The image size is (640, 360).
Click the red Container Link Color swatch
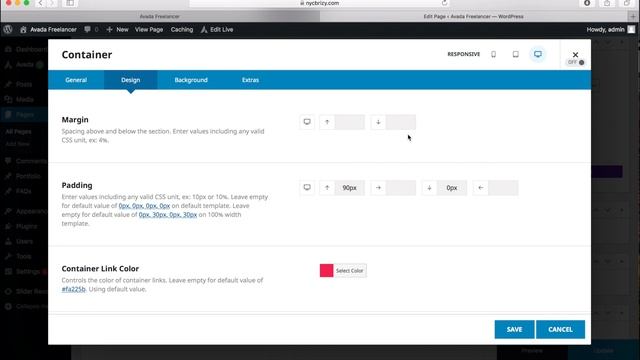327,271
